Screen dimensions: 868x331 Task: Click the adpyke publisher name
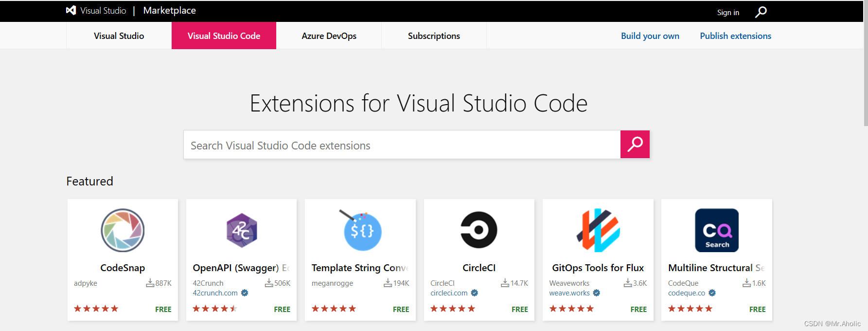[86, 283]
